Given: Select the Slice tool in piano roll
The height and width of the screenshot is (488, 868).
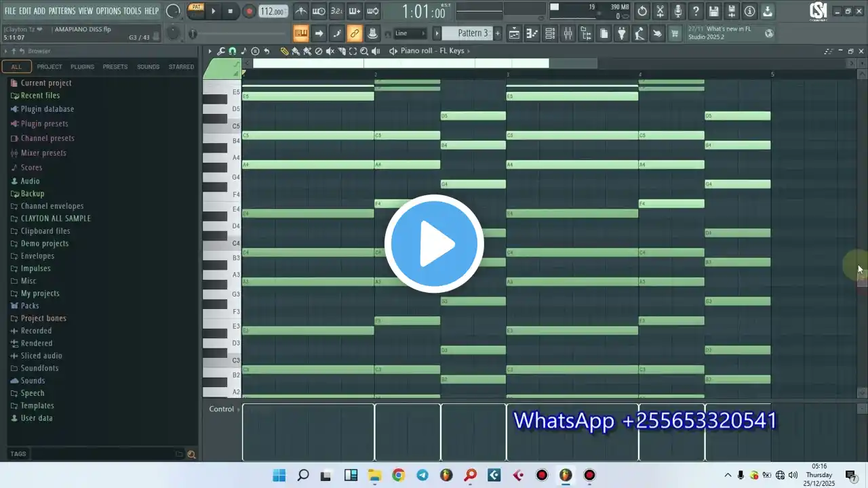Looking at the screenshot, I should [342, 51].
